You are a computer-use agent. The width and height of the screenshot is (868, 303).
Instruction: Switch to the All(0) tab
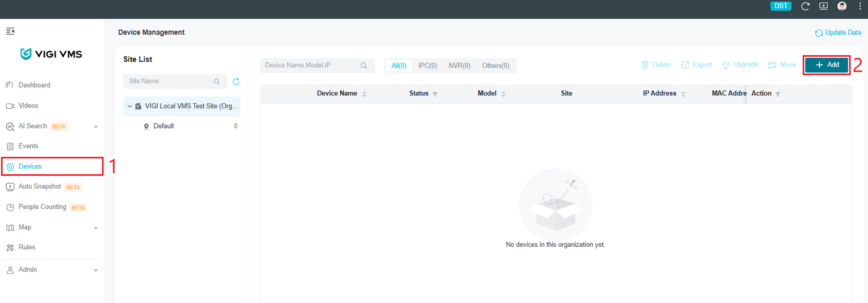[399, 65]
